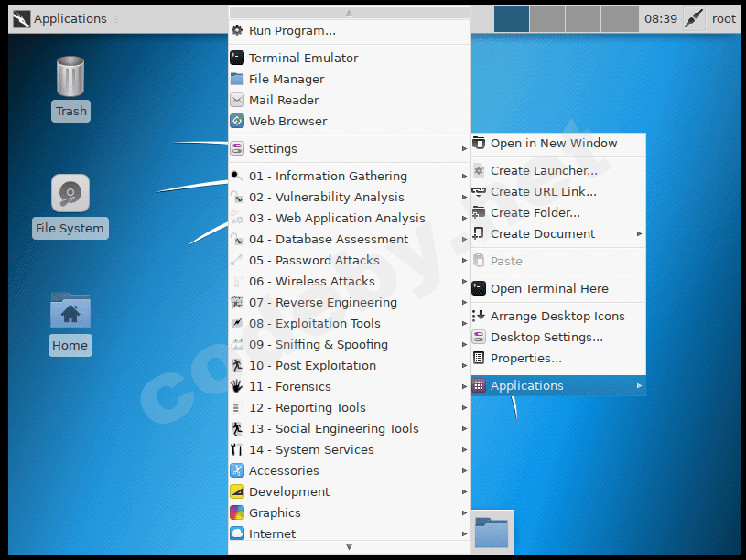Click the root user label in panel
The width and height of the screenshot is (746, 560).
pyautogui.click(x=724, y=19)
